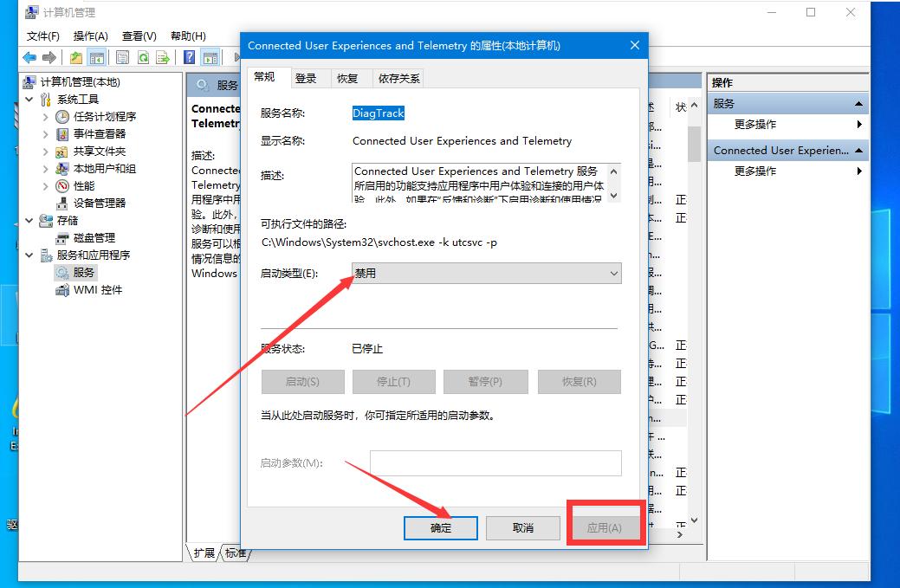Image resolution: width=900 pixels, height=588 pixels.
Task: Switch to the 登录 tab
Action: 308,77
